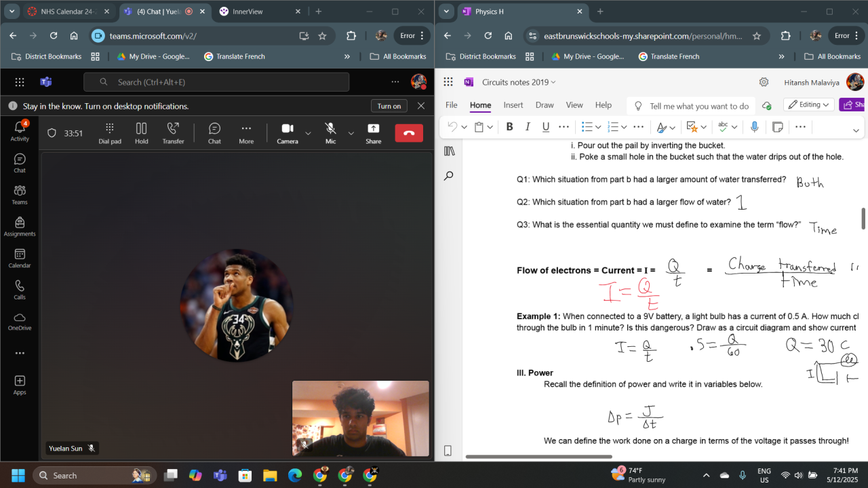Image resolution: width=868 pixels, height=488 pixels.
Task: Hang up with the red end-call button
Action: pyautogui.click(x=409, y=133)
